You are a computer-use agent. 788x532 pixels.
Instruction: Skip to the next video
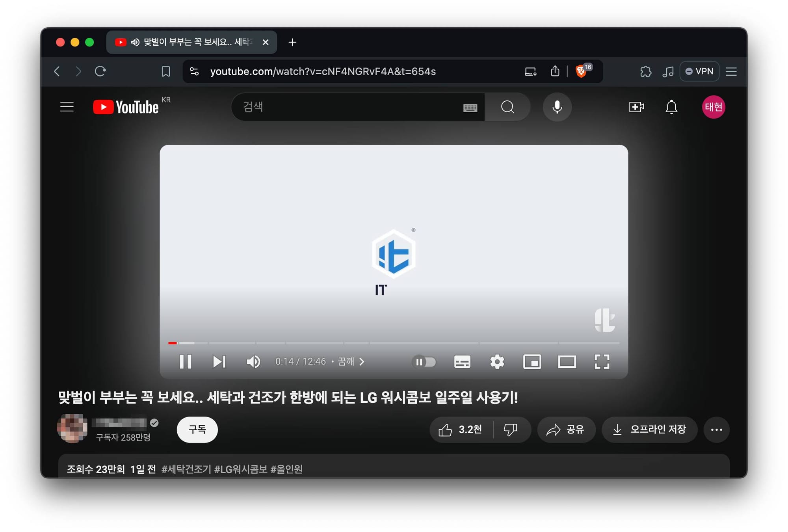point(219,361)
